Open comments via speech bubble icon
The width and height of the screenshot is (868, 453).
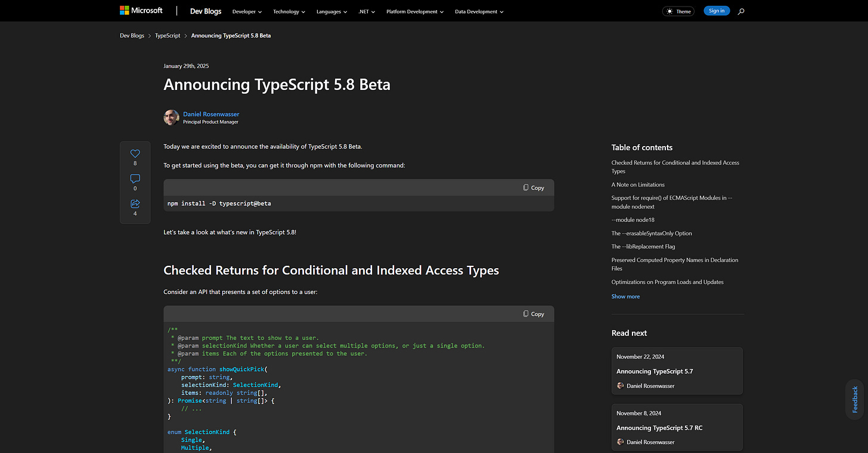click(x=135, y=179)
